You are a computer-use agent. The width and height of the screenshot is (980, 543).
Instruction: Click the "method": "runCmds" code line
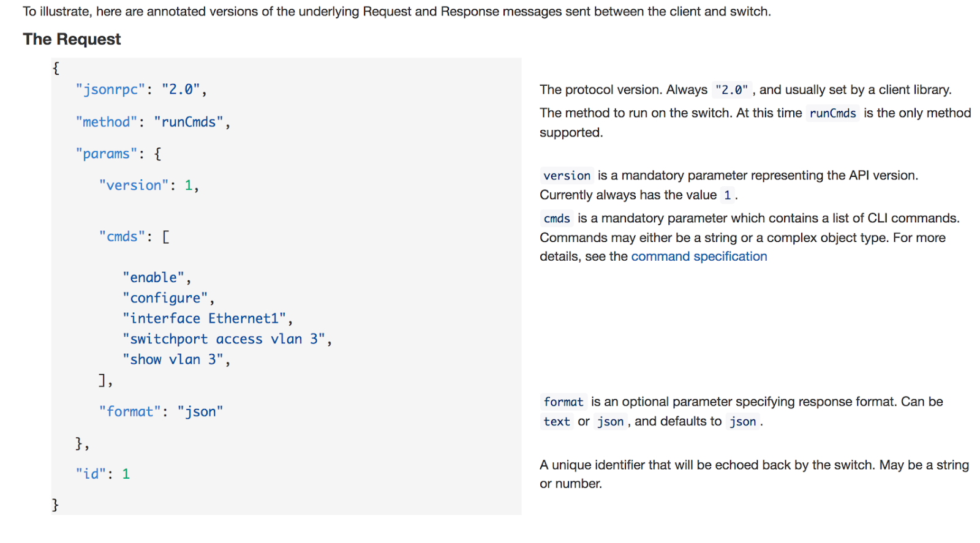(x=153, y=122)
